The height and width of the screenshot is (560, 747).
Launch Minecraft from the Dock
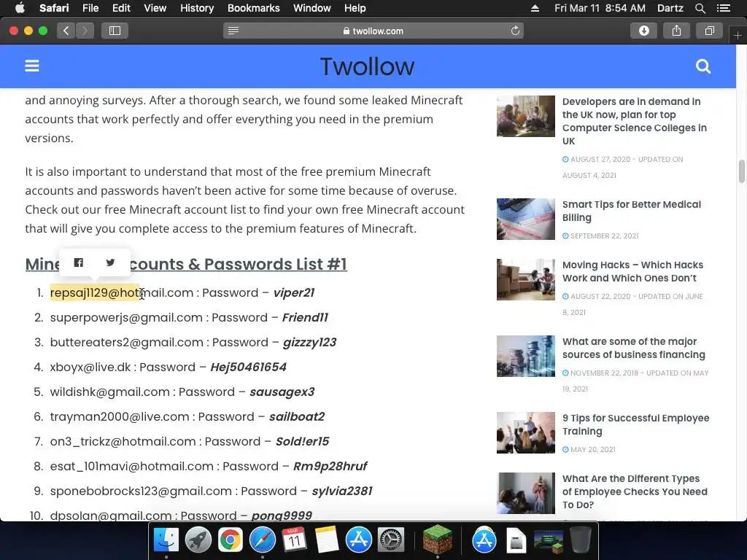[438, 539]
